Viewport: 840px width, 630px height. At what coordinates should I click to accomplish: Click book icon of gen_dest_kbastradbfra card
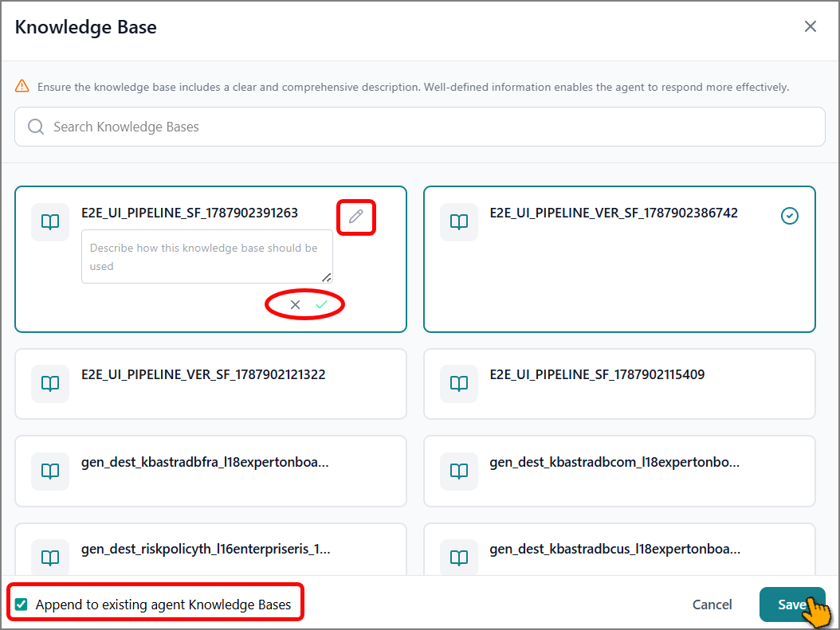[x=50, y=471]
